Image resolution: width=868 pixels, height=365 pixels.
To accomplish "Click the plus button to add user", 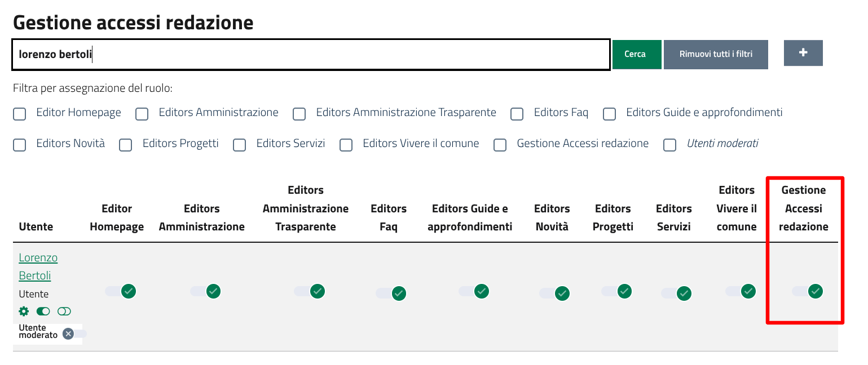I will tap(803, 53).
